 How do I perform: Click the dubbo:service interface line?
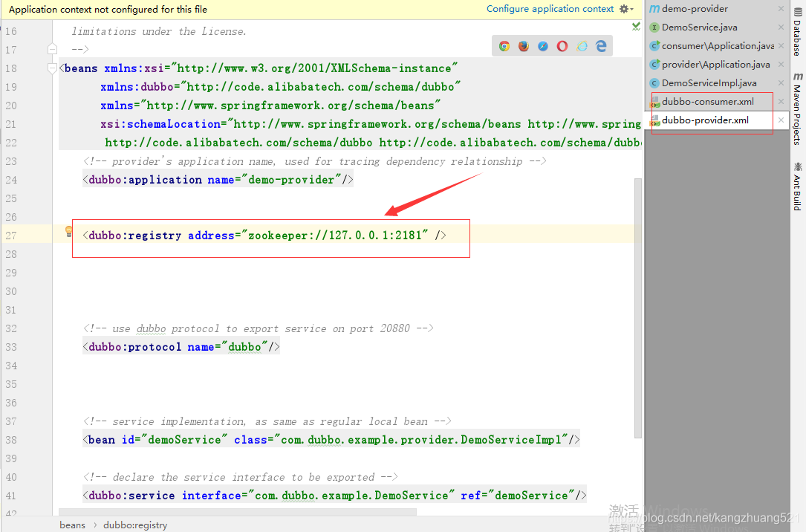334,496
